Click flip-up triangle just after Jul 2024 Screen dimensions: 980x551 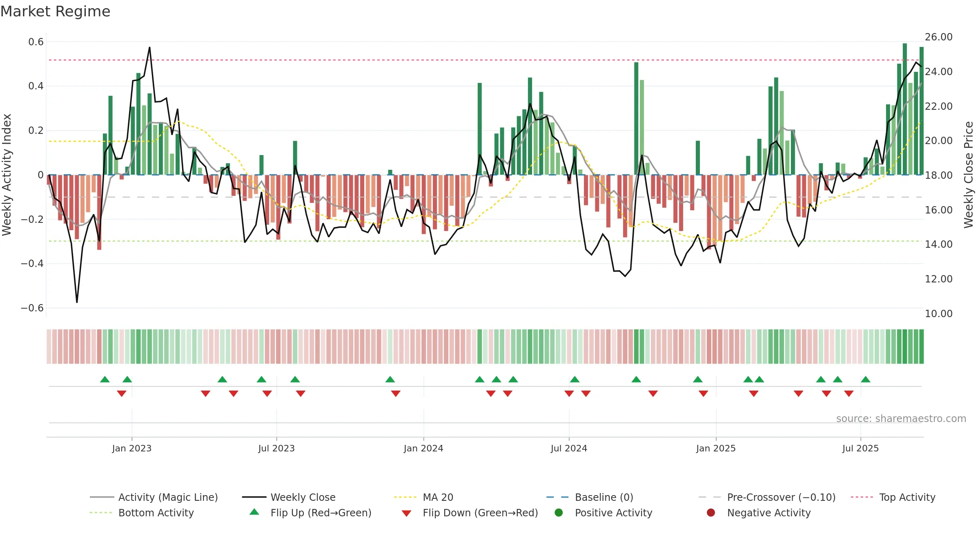coord(575,380)
